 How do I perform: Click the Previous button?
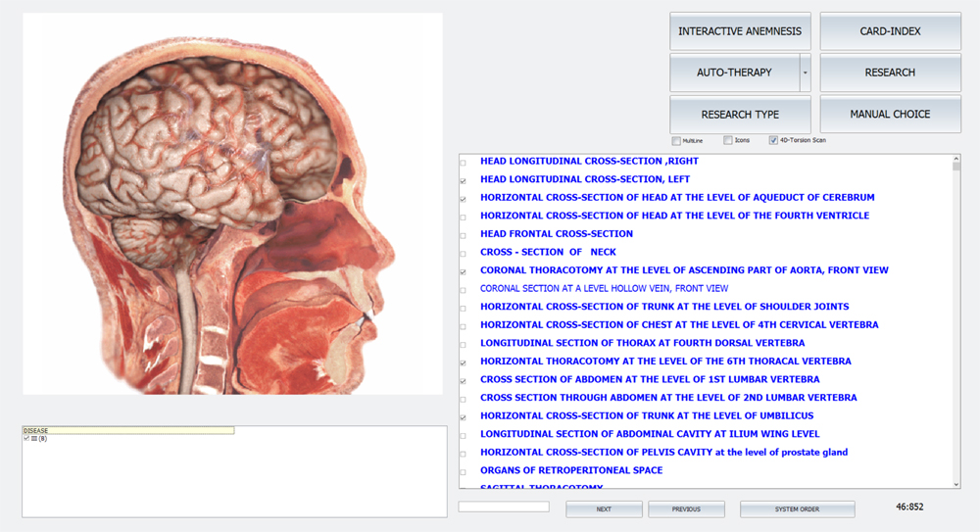click(x=686, y=509)
